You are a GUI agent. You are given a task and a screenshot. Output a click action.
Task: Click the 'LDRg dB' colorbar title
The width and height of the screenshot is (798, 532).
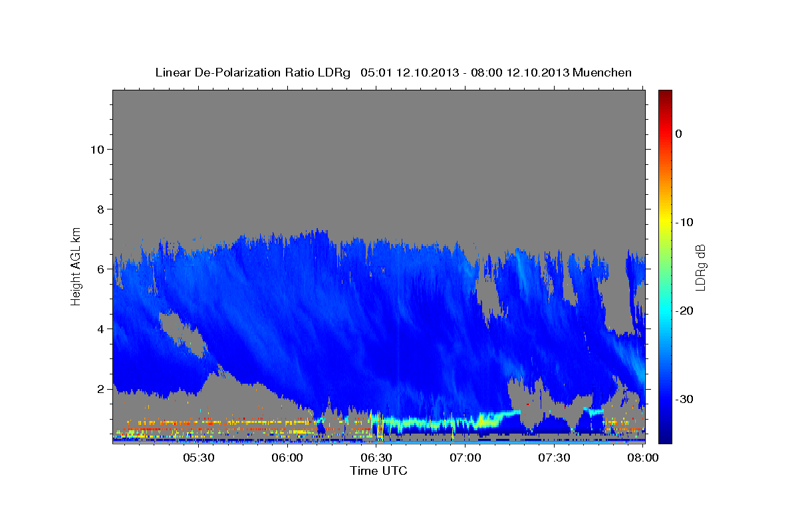tap(700, 267)
